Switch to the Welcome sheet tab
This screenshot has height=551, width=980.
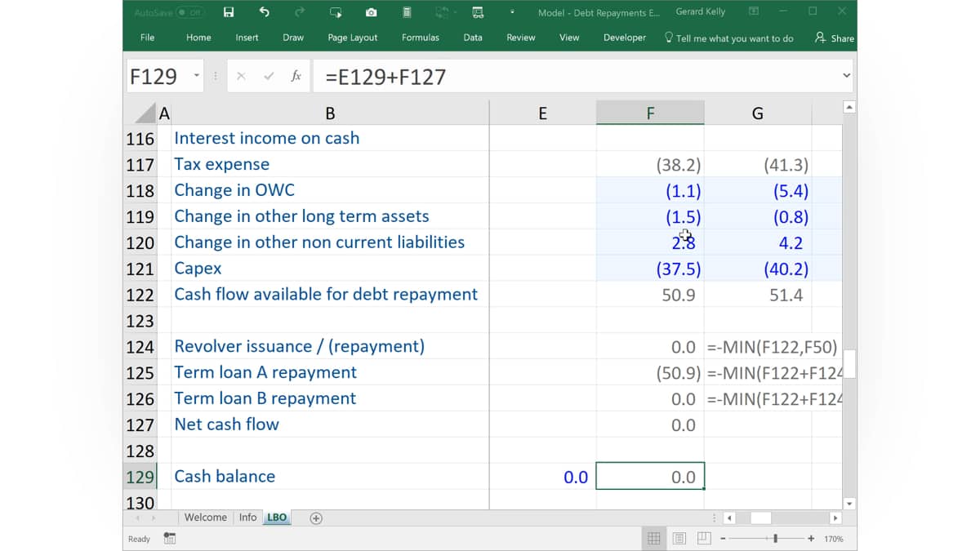pos(206,518)
